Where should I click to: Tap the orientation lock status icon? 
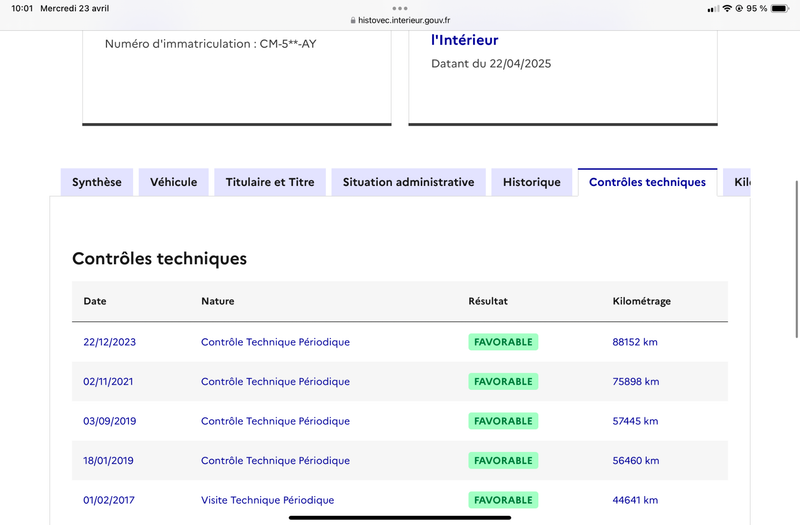pyautogui.click(x=739, y=8)
